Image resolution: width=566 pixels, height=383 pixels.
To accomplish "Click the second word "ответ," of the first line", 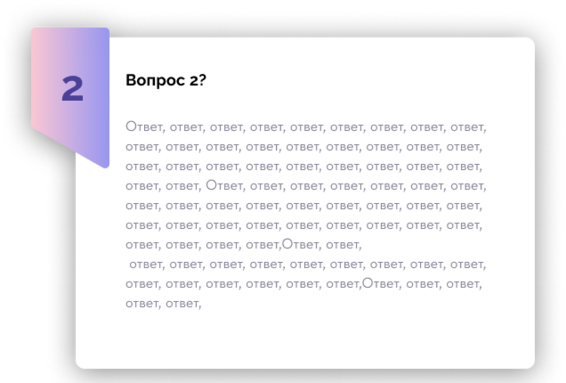I will 187,128.
